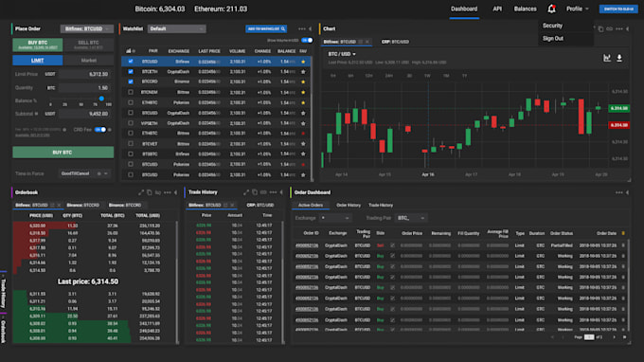Check the BTCVET watchlist checkbox
This screenshot has height=362, width=644.
coord(131,144)
